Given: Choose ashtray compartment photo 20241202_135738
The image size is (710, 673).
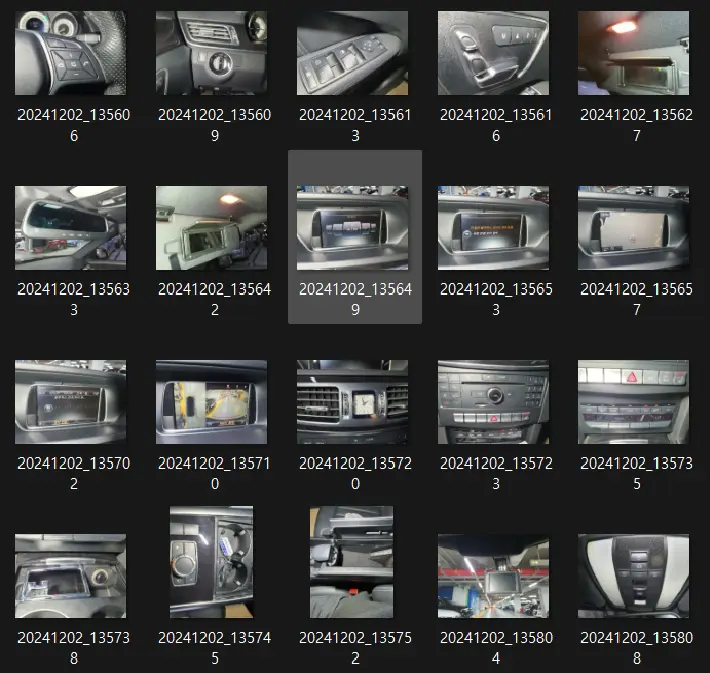Looking at the screenshot, I should click(x=71, y=576).
